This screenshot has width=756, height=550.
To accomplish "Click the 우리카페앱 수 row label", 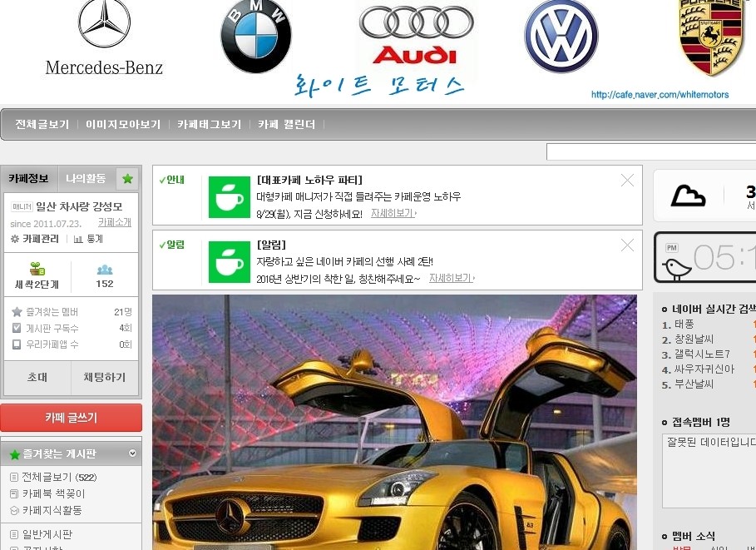I will (x=52, y=344).
